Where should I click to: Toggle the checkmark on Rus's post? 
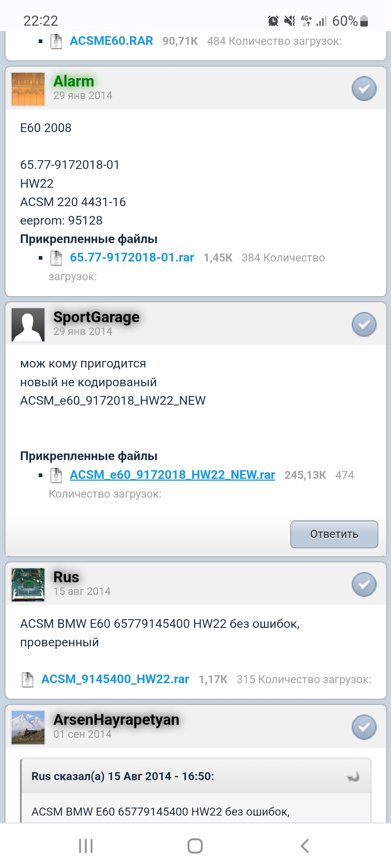(364, 584)
